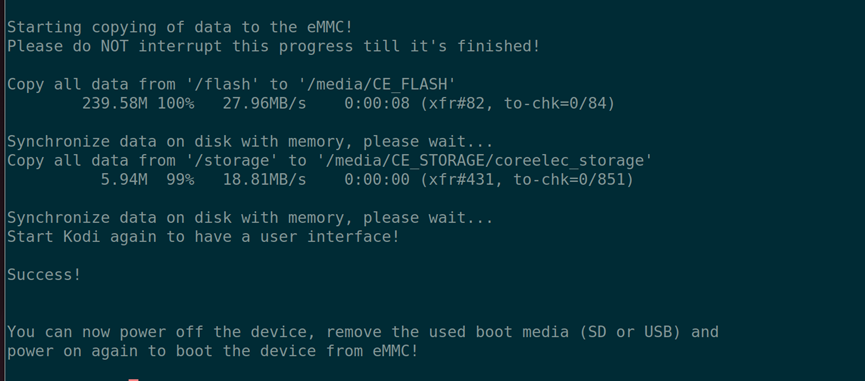Click the '239.58M' transferred size value
The width and height of the screenshot is (865, 381).
115,104
